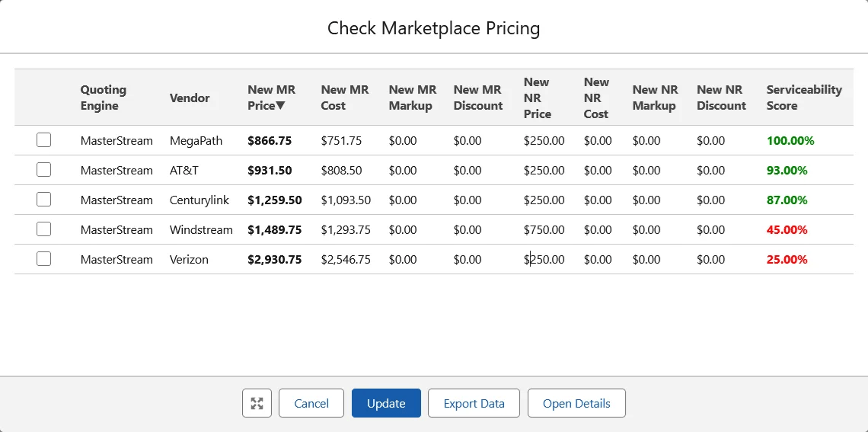
Task: Click MegaPath's 100.00% serviceability score
Action: [790, 140]
